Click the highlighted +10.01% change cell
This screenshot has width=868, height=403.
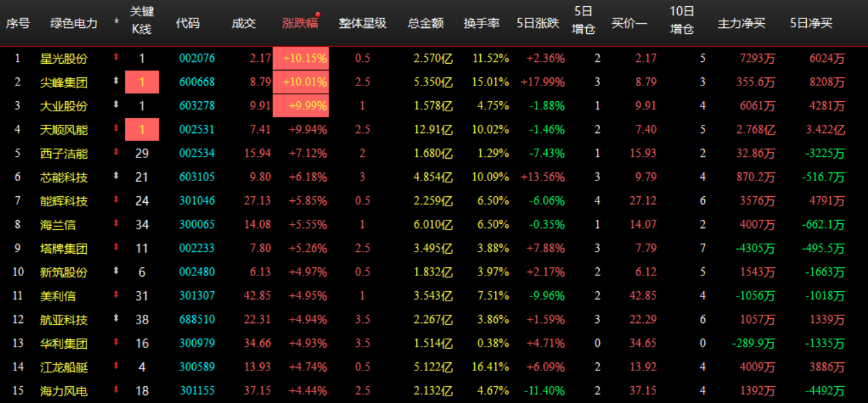pos(301,82)
